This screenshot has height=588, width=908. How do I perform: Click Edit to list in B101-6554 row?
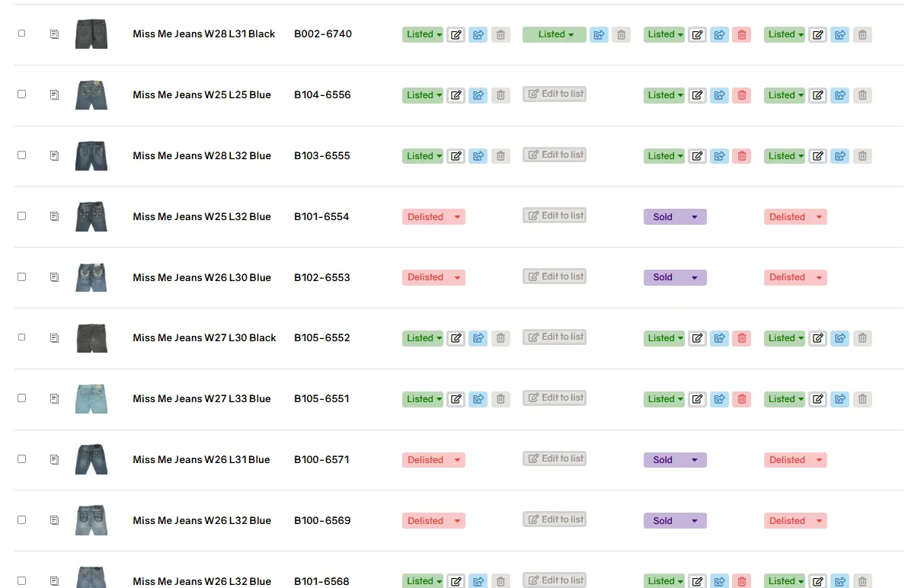(555, 216)
